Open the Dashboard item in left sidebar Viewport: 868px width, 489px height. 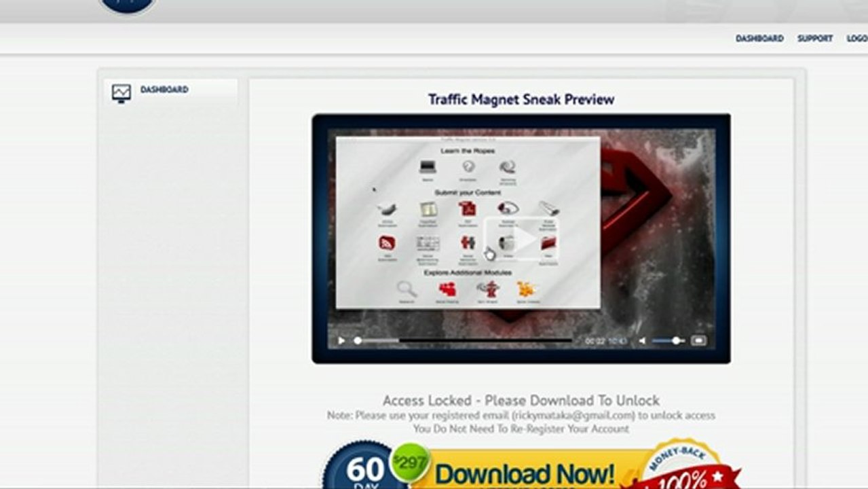coord(164,90)
